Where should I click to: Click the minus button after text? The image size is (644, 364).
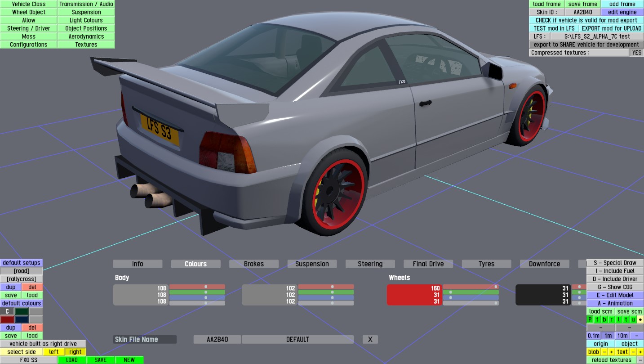click(633, 352)
